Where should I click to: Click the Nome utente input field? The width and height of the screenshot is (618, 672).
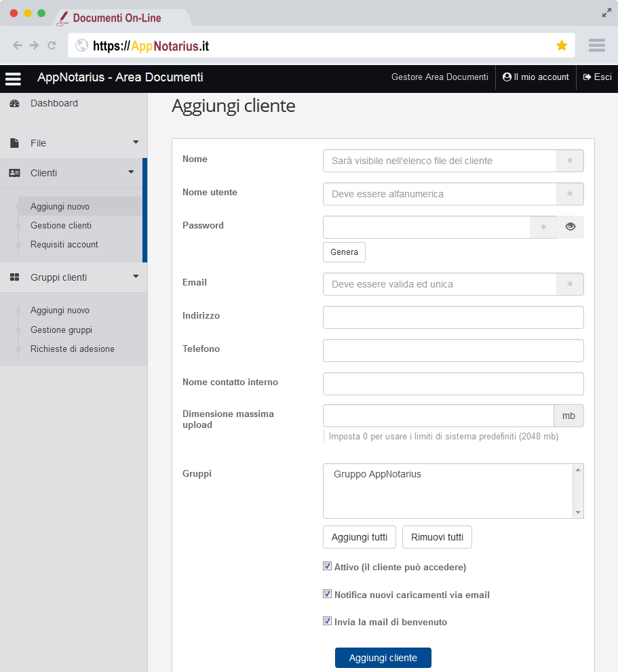[440, 194]
